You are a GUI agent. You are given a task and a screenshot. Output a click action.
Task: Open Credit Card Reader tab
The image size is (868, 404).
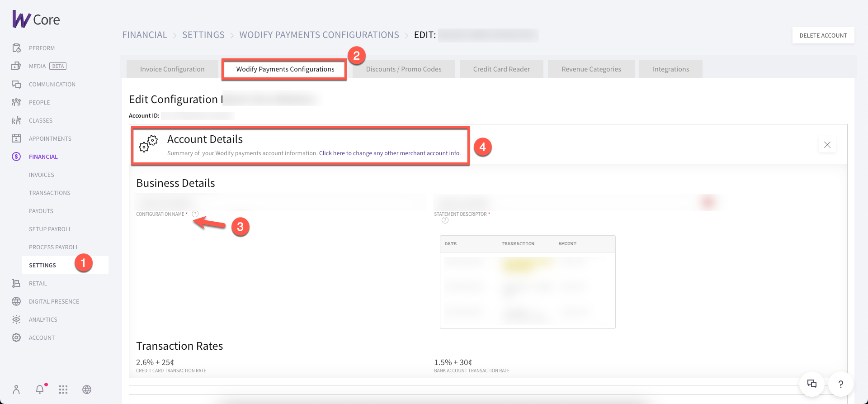pyautogui.click(x=501, y=69)
